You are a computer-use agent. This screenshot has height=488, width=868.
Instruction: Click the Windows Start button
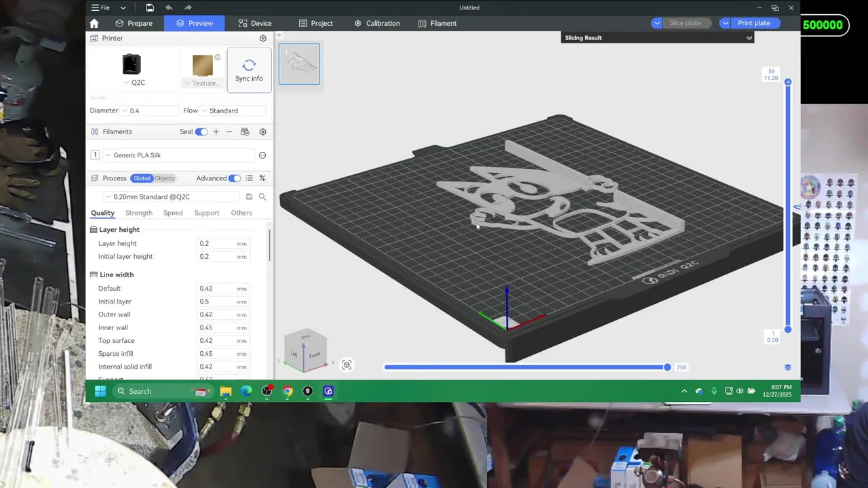[x=100, y=391]
